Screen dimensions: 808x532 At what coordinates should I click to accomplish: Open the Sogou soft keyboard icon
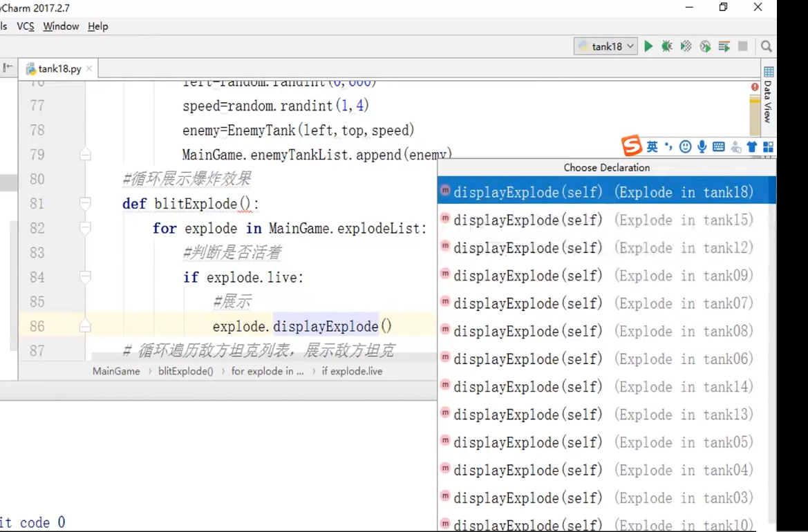718,146
